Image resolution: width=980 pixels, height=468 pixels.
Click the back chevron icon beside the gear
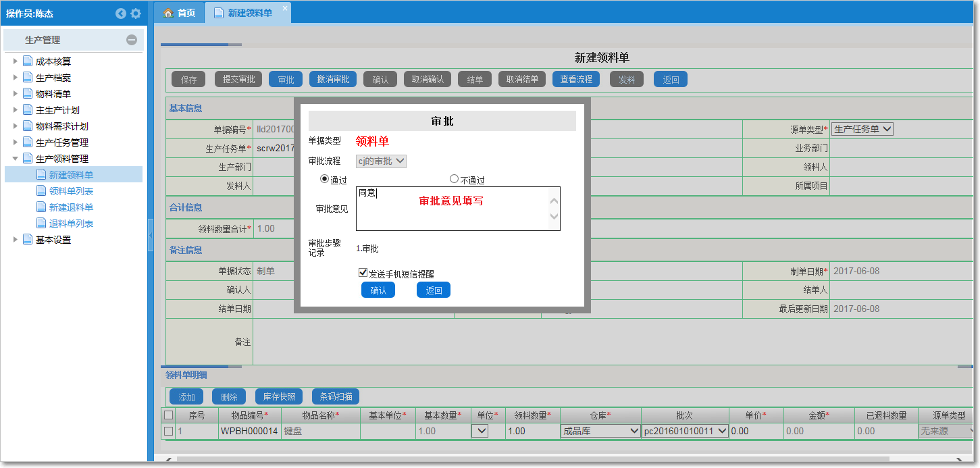[x=122, y=13]
